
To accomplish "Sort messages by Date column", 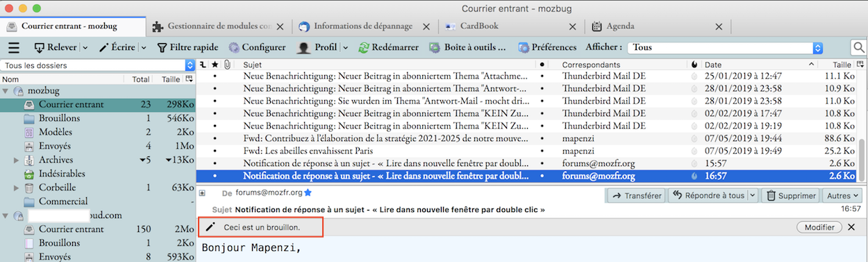I will tap(759, 64).
